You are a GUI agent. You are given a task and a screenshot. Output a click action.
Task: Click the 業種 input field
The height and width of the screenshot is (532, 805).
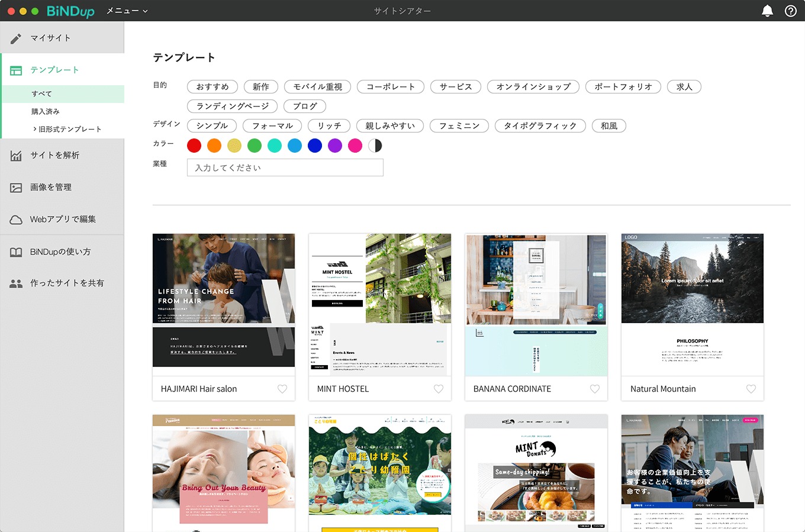click(285, 167)
